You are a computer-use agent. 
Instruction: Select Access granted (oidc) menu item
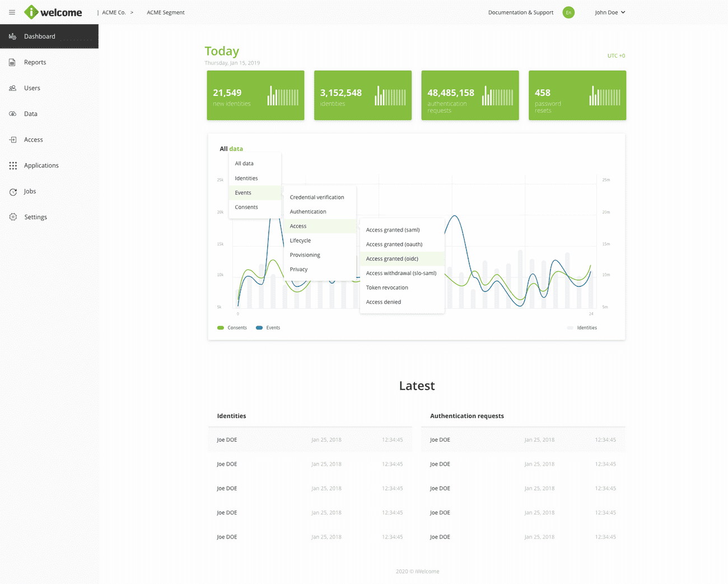click(392, 259)
